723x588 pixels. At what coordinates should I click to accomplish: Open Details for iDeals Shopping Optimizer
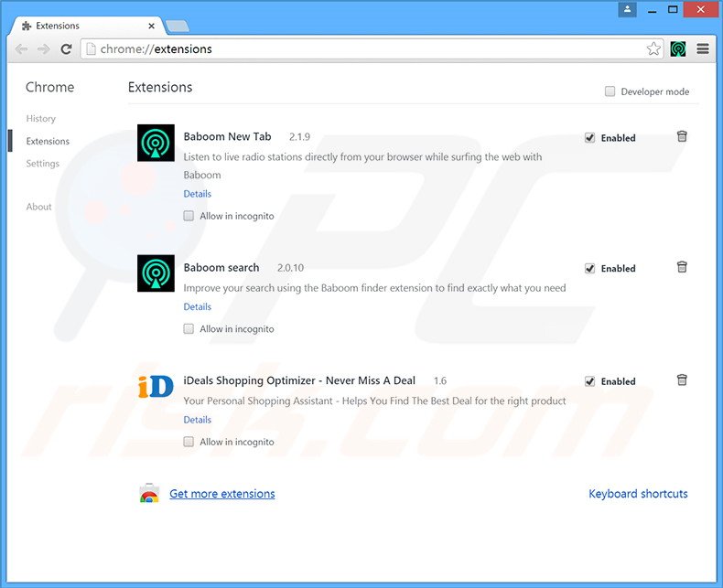point(198,420)
